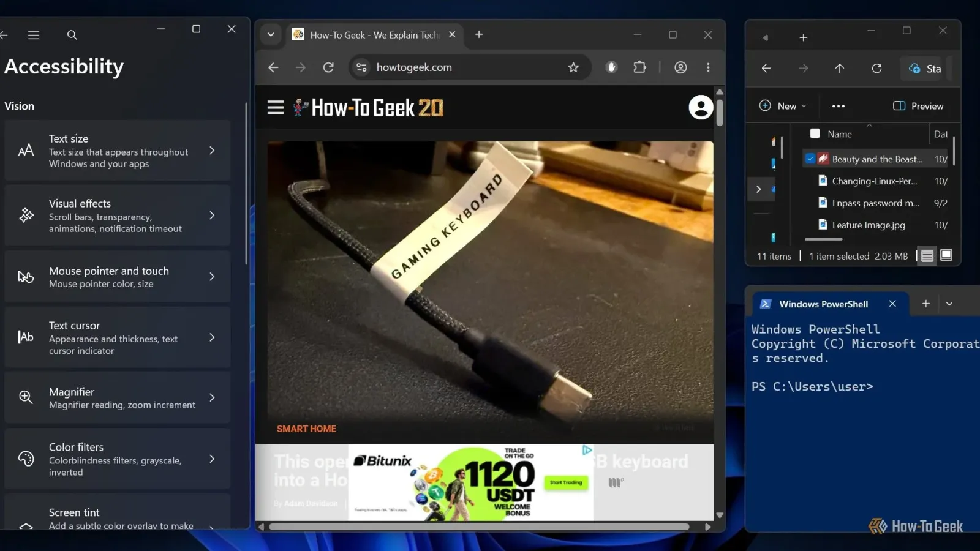Uncheck the Beauty and the Beast file
The width and height of the screenshot is (980, 551).
tap(810, 159)
